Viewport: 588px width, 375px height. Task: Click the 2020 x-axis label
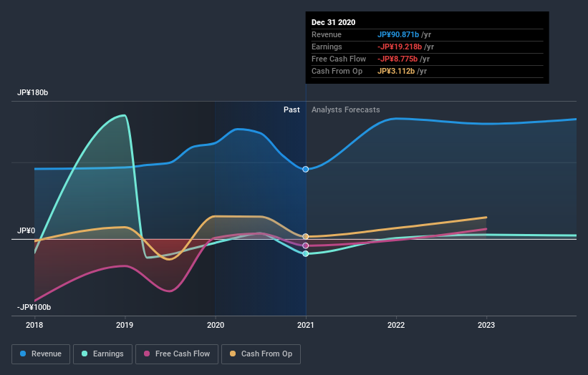coord(216,325)
